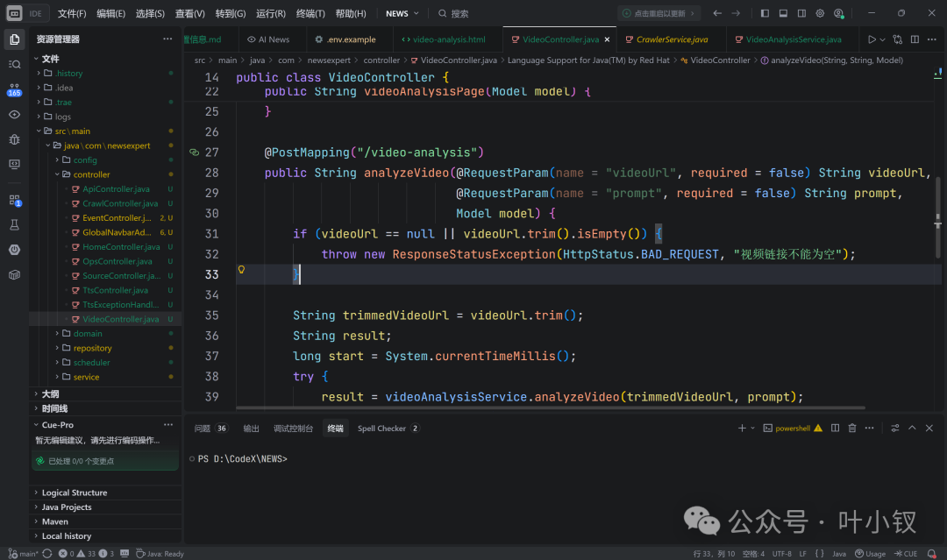Open the Search view in the activity bar
This screenshot has width=947, height=560.
coord(15,65)
